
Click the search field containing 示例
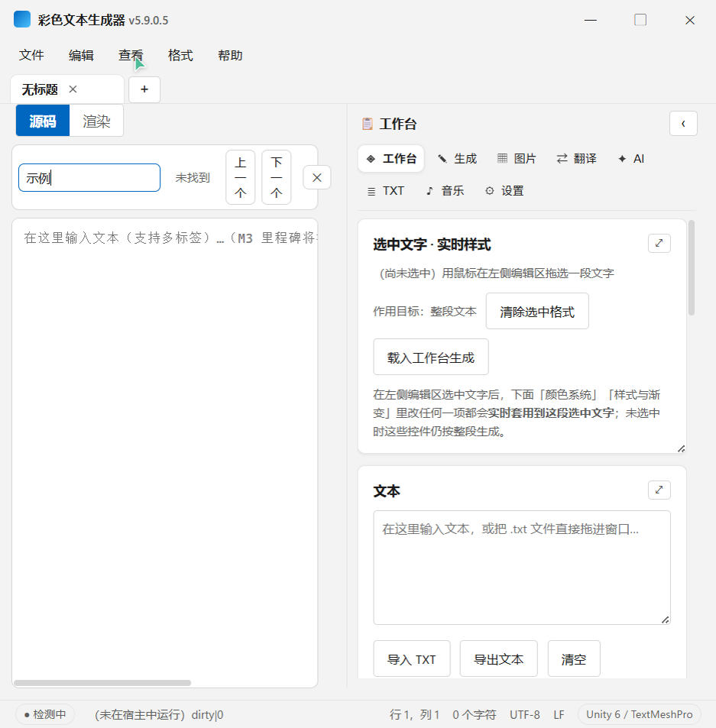coord(89,177)
